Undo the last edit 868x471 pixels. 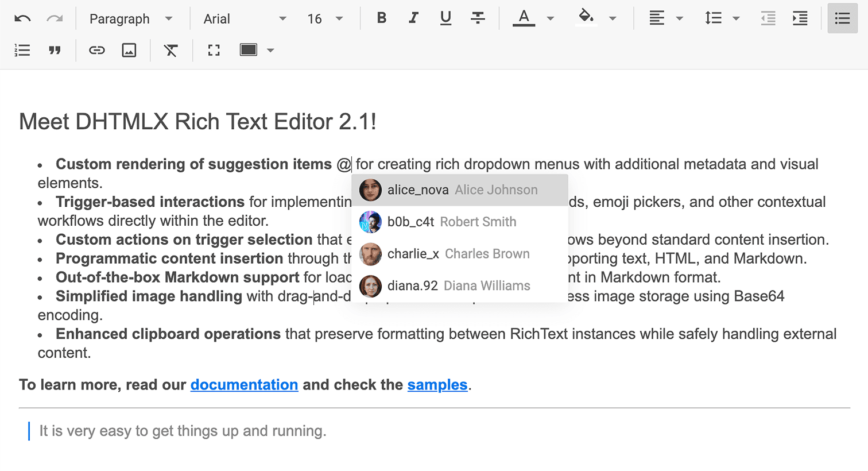22,19
